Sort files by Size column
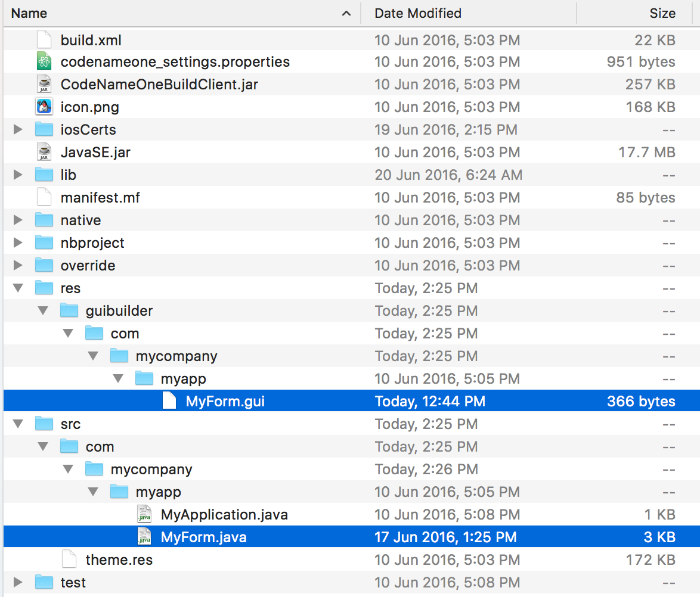Image resolution: width=700 pixels, height=597 pixels. [x=662, y=13]
